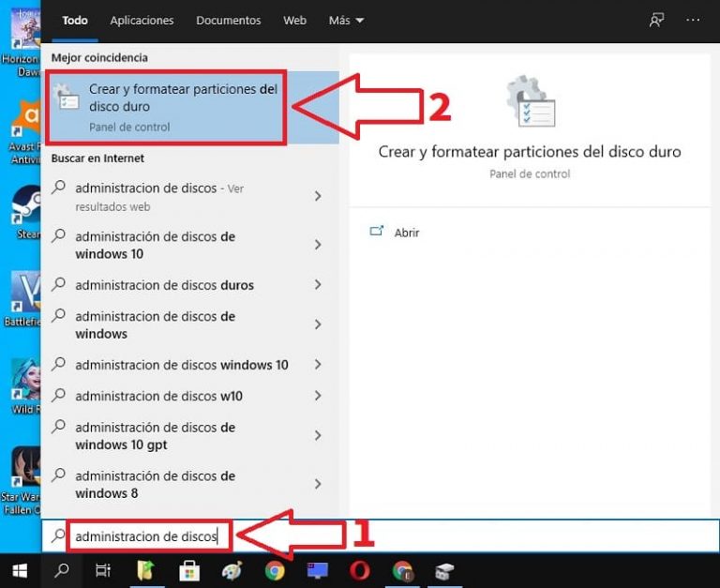Expand arrow for 'administracion de discos windows 10'
The image size is (720, 588).
318,365
